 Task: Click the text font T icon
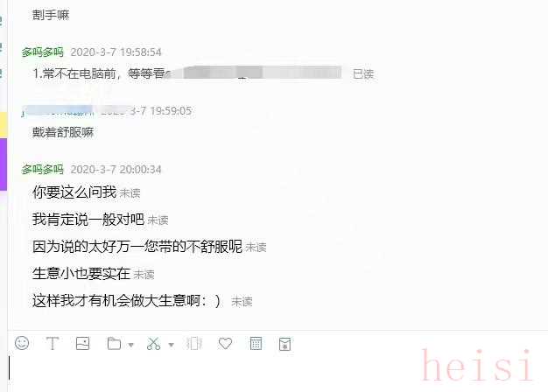(x=53, y=343)
